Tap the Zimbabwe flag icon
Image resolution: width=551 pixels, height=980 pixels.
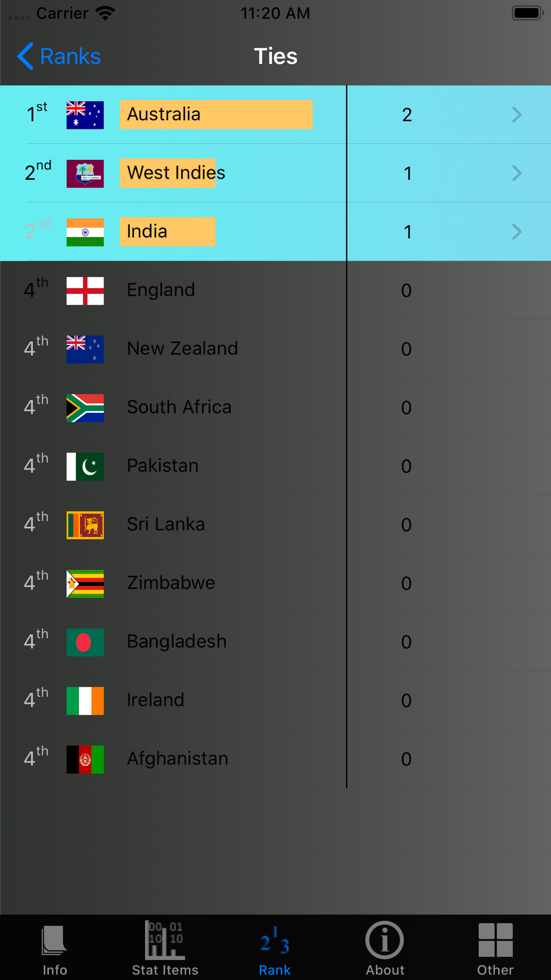85,584
